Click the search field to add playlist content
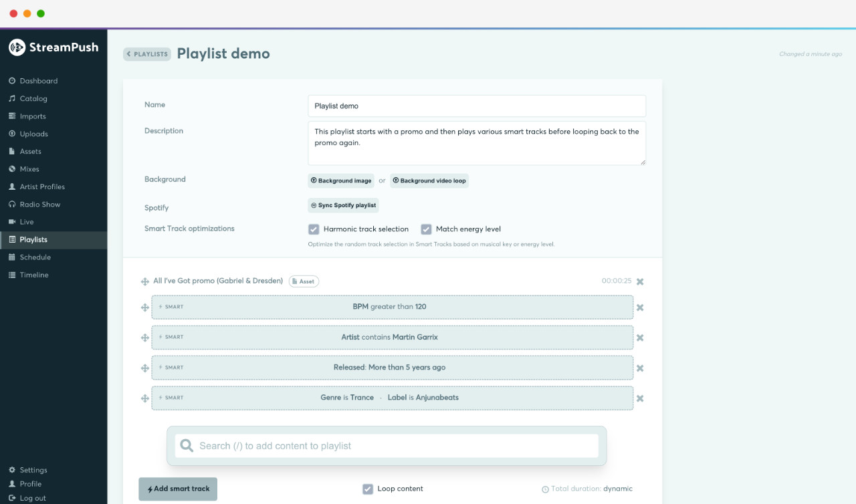Viewport: 856px width, 504px height. (388, 445)
